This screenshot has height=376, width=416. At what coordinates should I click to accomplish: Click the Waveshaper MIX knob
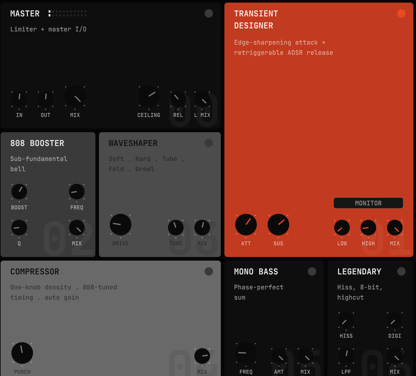[x=202, y=228]
